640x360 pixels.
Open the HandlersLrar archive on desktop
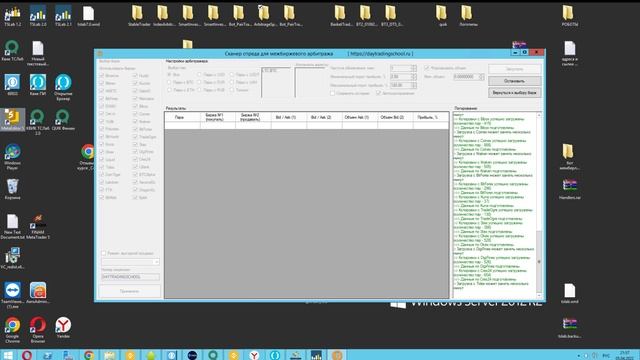(x=570, y=189)
